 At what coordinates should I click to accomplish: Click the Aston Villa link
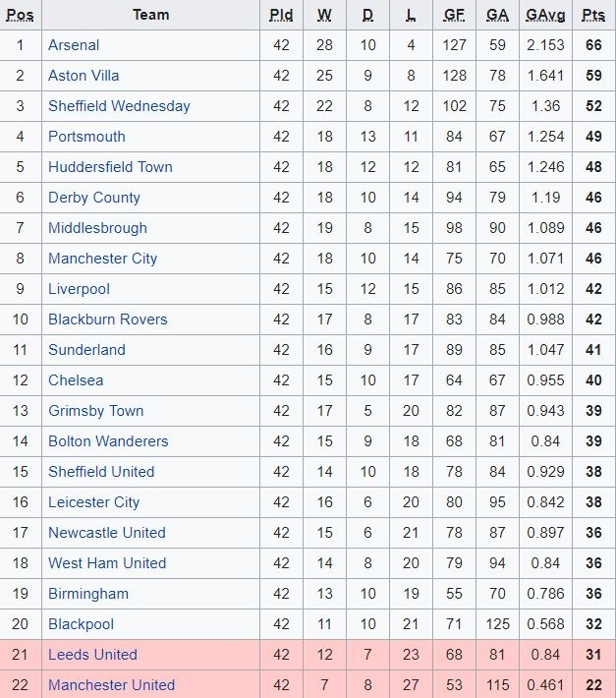pyautogui.click(x=84, y=76)
